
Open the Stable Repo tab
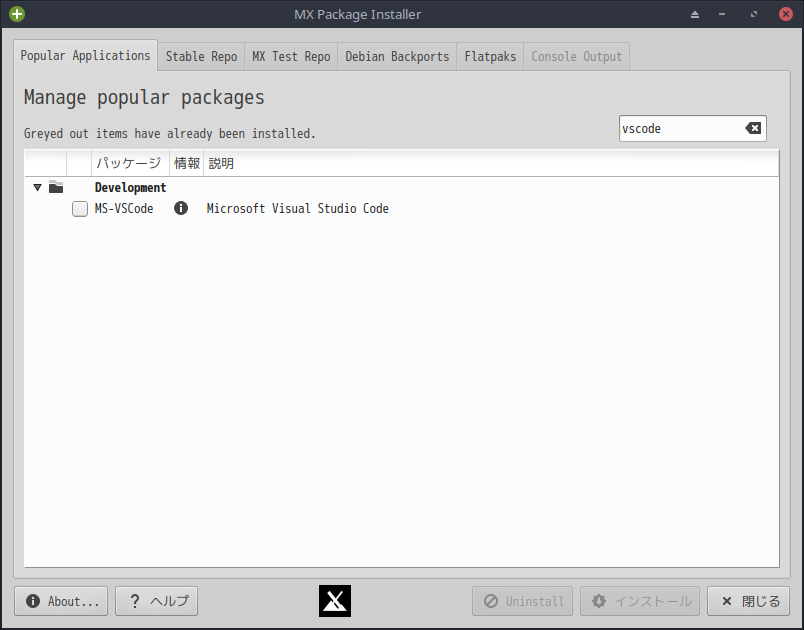[202, 56]
